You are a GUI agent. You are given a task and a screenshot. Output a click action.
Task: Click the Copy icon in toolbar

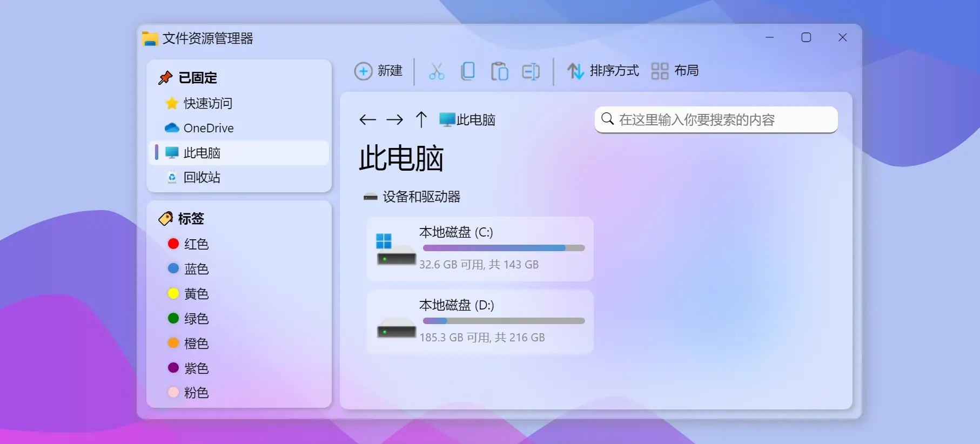tap(468, 71)
